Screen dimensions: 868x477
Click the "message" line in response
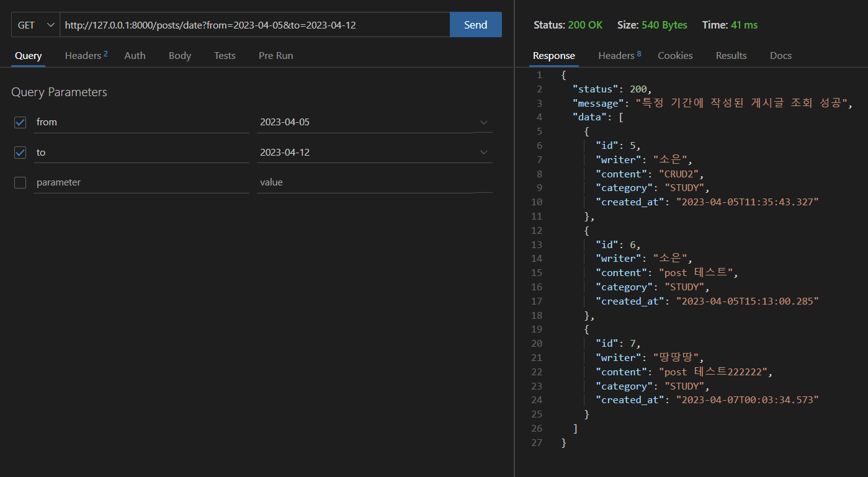tap(713, 103)
